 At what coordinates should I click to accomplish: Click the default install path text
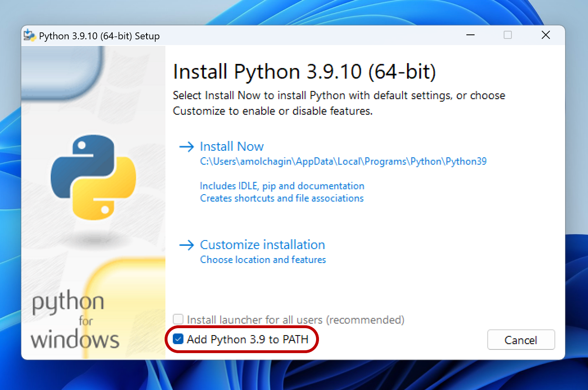(343, 161)
